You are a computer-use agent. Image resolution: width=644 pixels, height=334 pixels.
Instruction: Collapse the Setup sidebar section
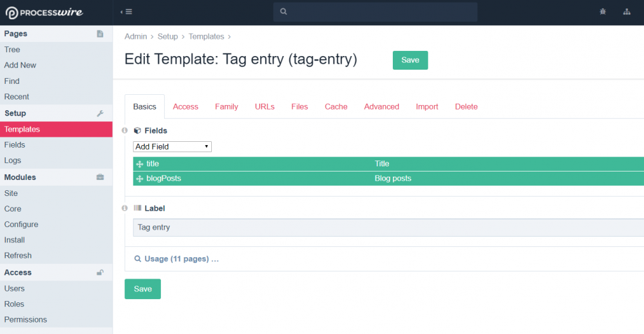pyautogui.click(x=56, y=113)
